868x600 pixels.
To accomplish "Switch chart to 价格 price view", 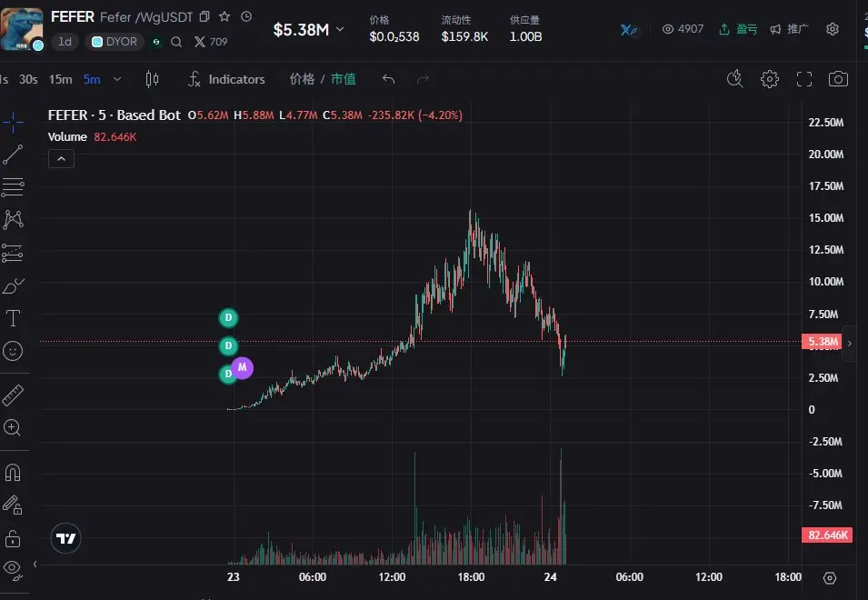I will [302, 79].
